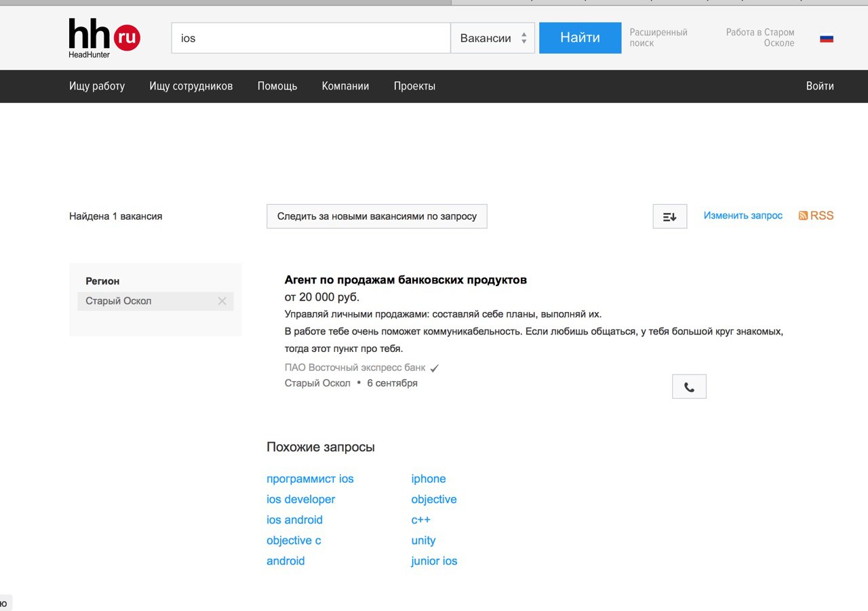Click the Войти login link
The height and width of the screenshot is (611, 868).
pyautogui.click(x=820, y=86)
